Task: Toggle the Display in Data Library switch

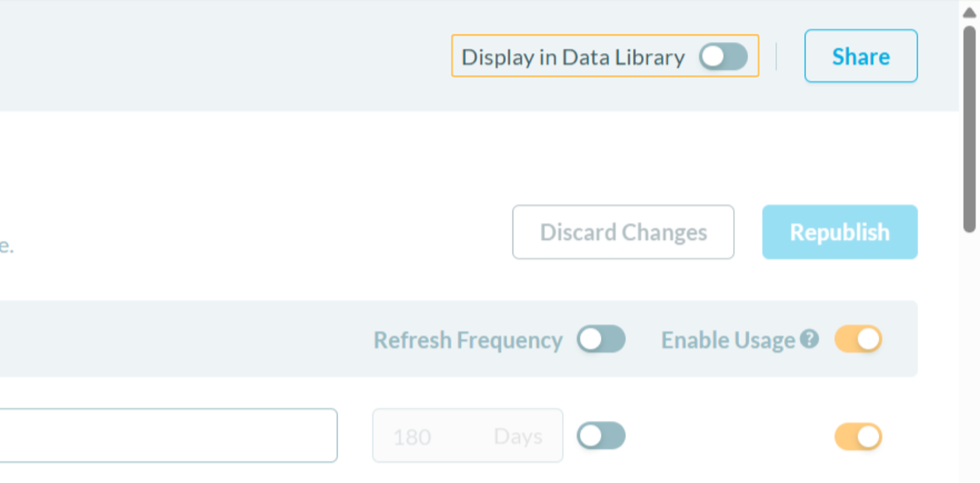Action: (724, 57)
